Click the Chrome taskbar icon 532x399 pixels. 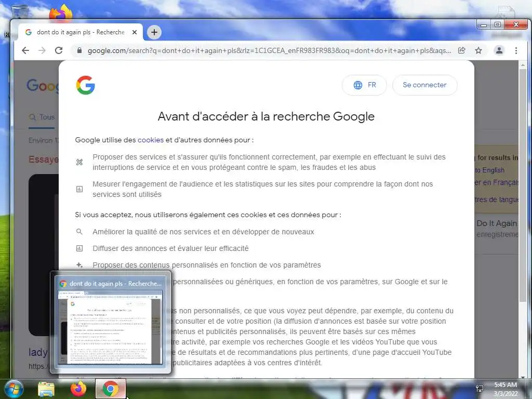click(111, 389)
